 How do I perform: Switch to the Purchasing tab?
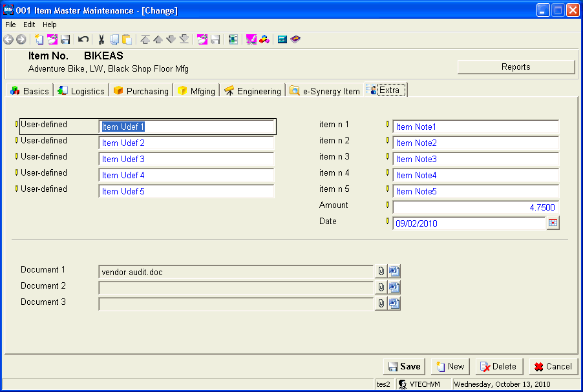point(142,91)
